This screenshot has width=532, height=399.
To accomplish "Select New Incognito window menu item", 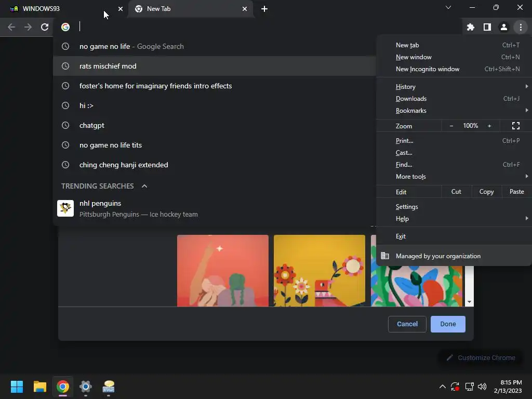I will coord(454,69).
